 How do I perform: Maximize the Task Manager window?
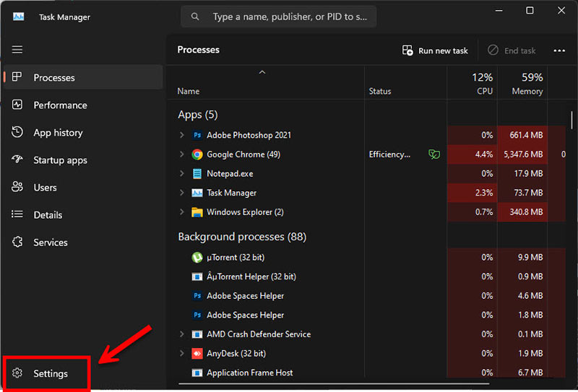click(530, 10)
